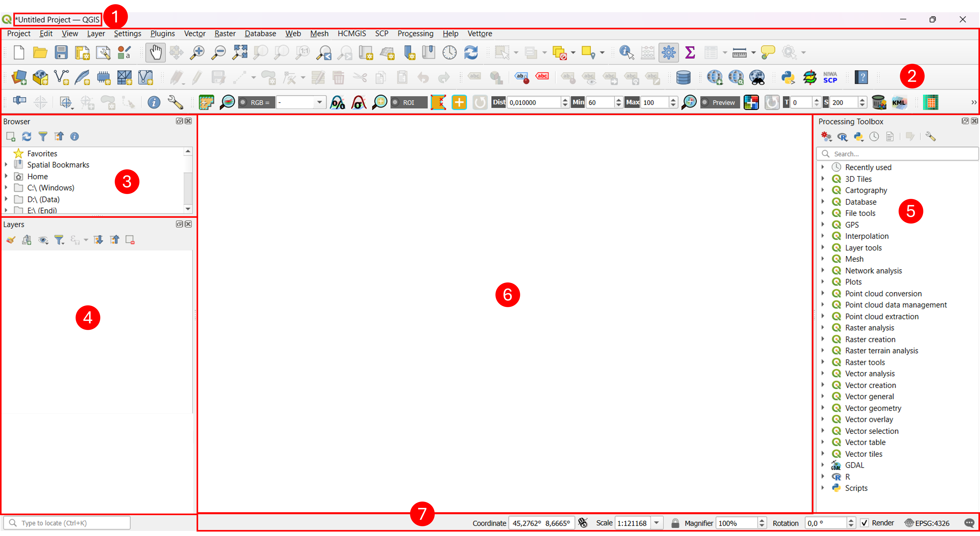Viewport: 980px width, 536px height.
Task: Open the Layer menu
Action: [x=96, y=34]
